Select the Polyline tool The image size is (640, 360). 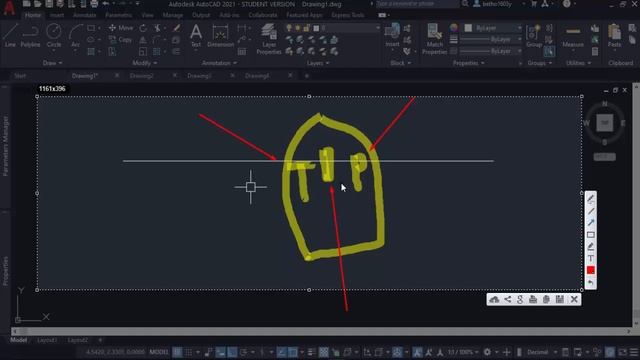pyautogui.click(x=30, y=35)
